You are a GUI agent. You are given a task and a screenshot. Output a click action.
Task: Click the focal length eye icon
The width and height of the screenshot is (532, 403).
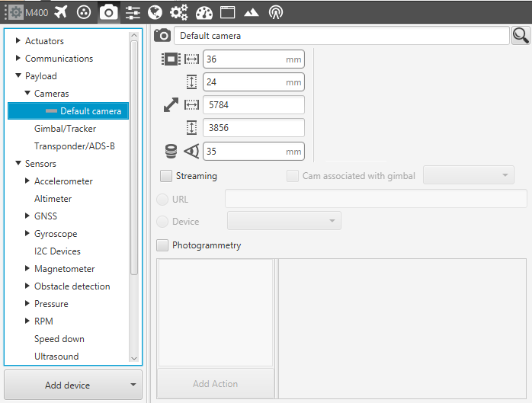tap(191, 151)
